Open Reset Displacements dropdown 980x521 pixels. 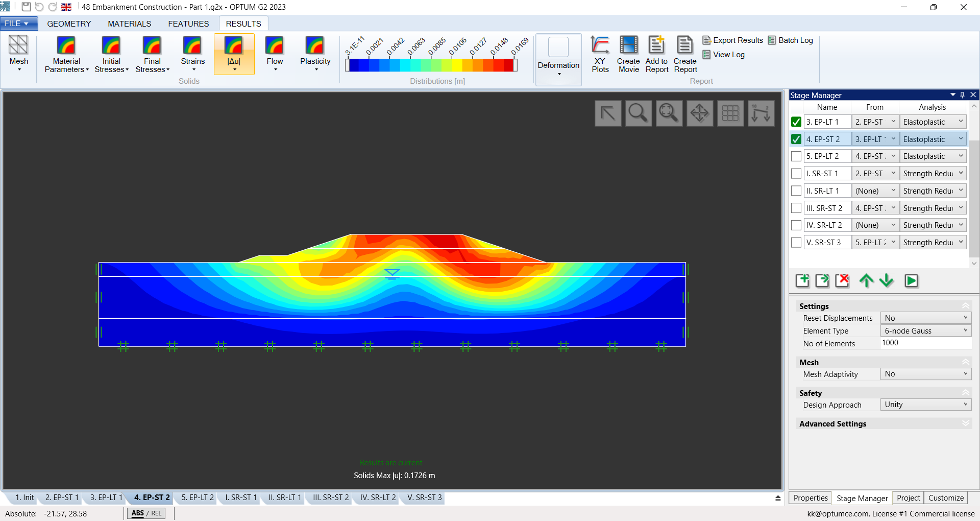[926, 318]
